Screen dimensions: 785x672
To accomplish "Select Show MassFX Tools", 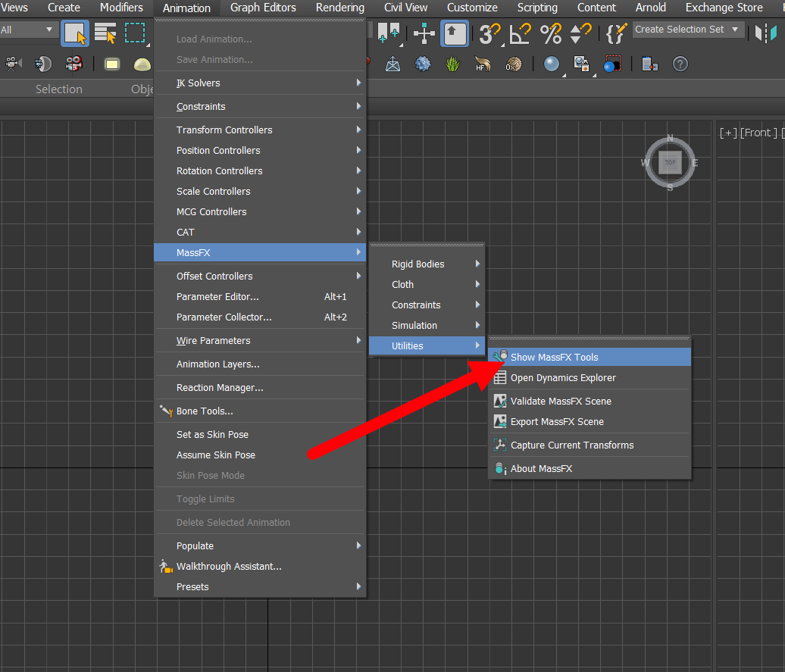I will point(590,357).
